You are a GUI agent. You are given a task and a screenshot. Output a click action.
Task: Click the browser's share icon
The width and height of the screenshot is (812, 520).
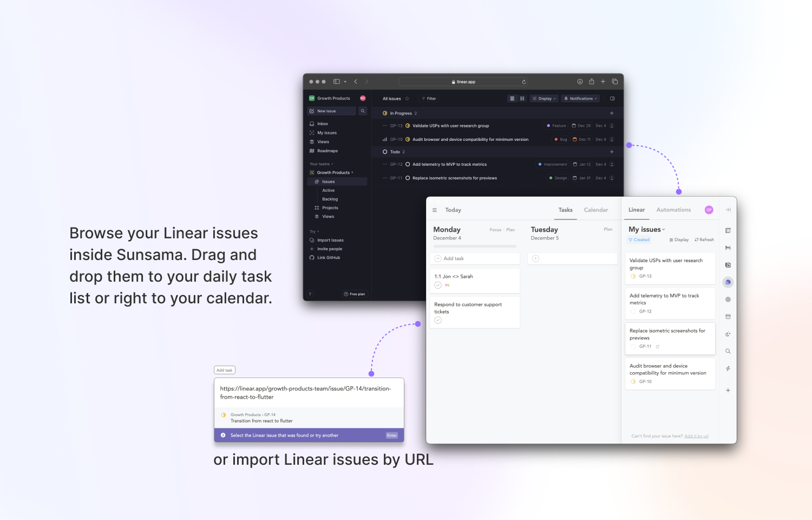[x=592, y=82]
